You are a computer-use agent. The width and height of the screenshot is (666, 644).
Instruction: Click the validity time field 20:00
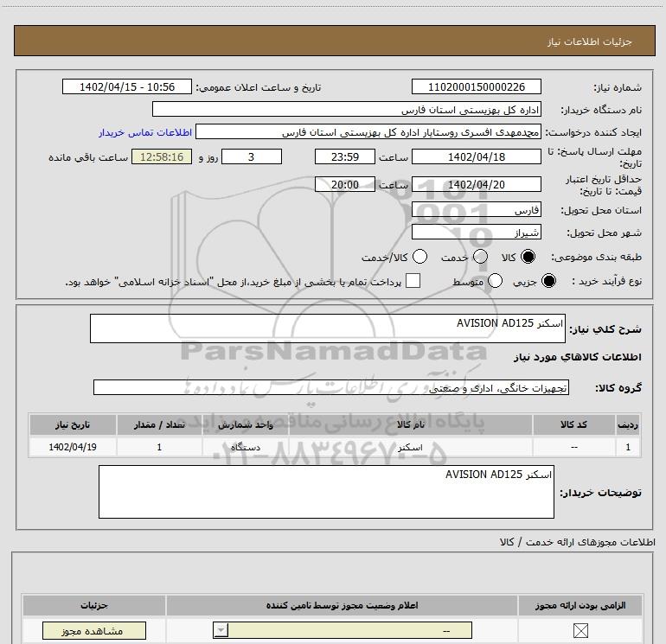click(345, 184)
